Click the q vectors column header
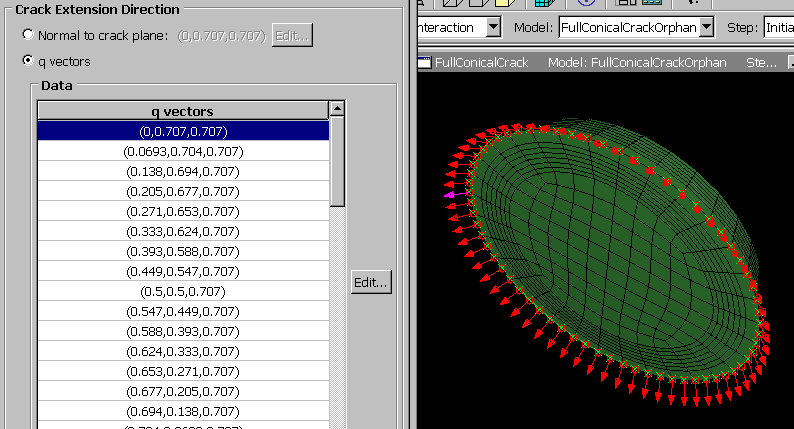The image size is (794, 429). tap(183, 111)
